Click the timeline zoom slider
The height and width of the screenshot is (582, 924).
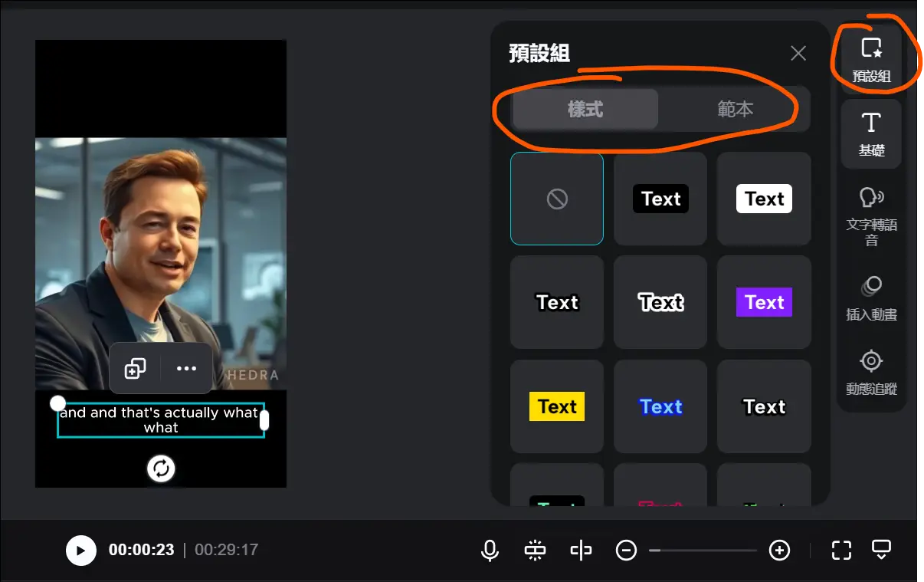point(703,550)
